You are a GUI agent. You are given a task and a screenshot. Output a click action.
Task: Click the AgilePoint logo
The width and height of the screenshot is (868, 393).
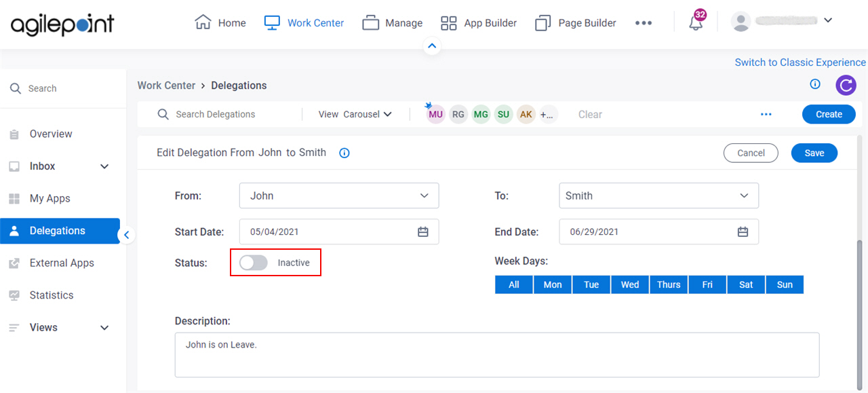tap(62, 24)
